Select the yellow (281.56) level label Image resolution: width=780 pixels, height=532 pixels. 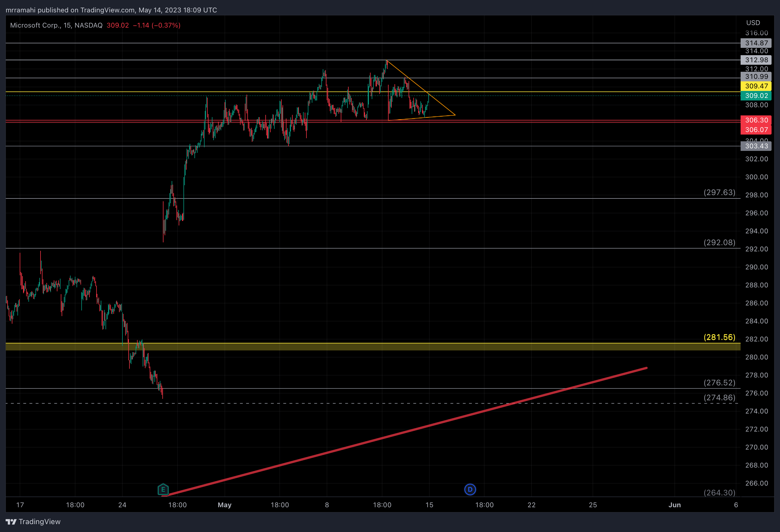pyautogui.click(x=719, y=337)
